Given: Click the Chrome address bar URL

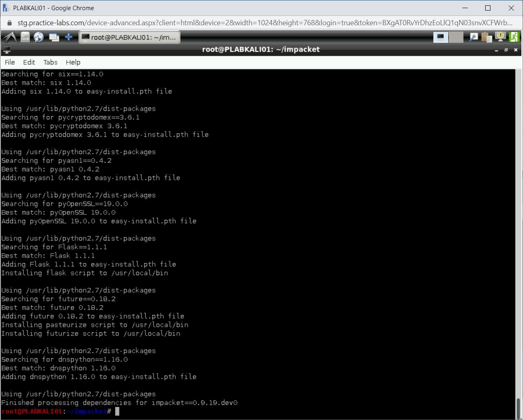Looking at the screenshot, I should pos(264,23).
